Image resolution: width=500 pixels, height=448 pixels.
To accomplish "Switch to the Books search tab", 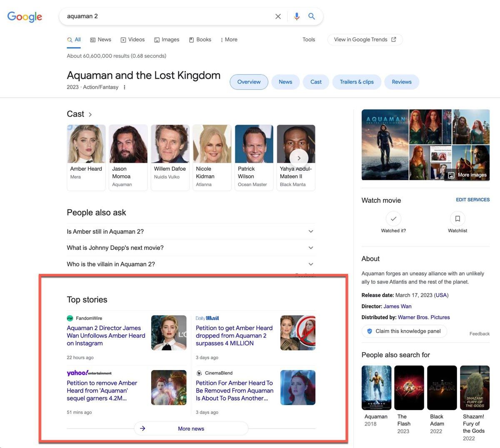I will tap(200, 40).
